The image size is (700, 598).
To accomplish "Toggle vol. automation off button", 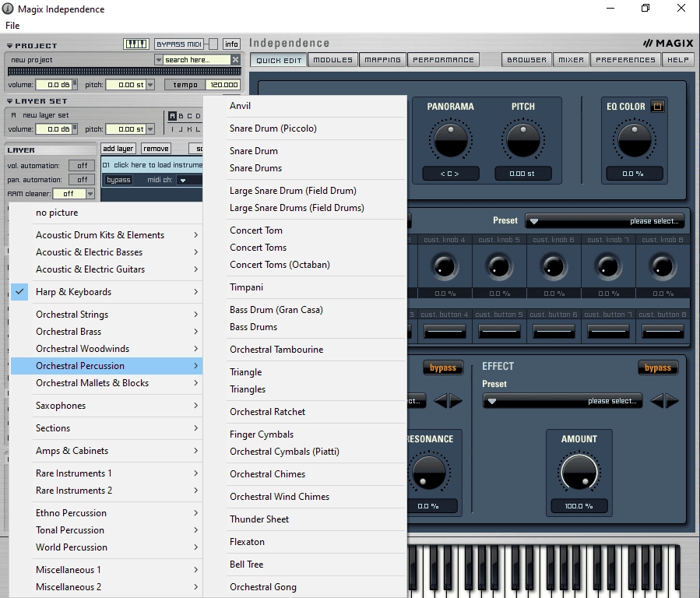I will coord(82,166).
